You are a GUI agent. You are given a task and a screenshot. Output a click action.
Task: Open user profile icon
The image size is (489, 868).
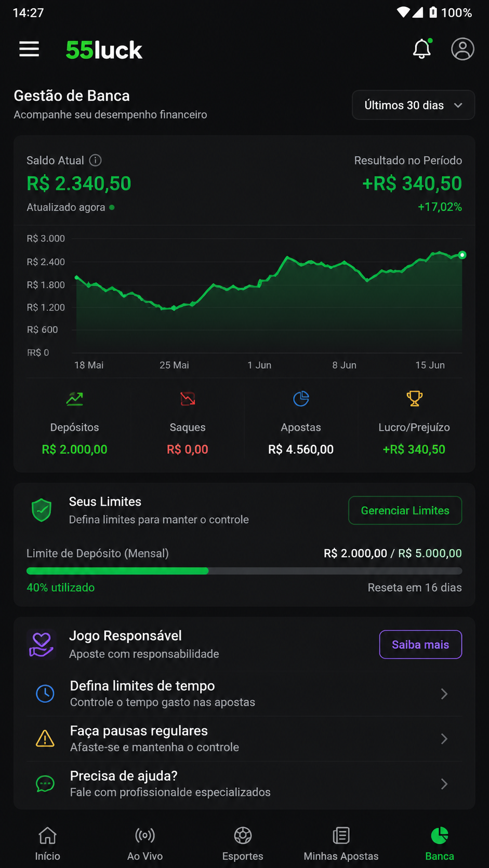pyautogui.click(x=462, y=49)
